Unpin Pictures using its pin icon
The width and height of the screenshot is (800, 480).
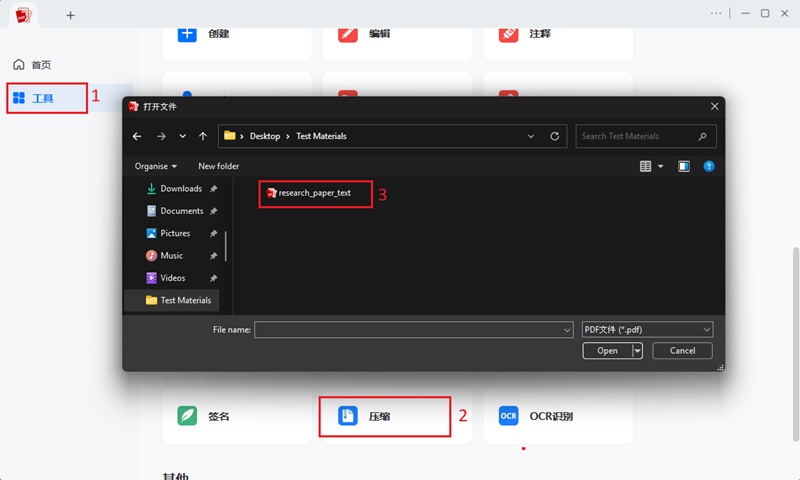click(x=213, y=234)
